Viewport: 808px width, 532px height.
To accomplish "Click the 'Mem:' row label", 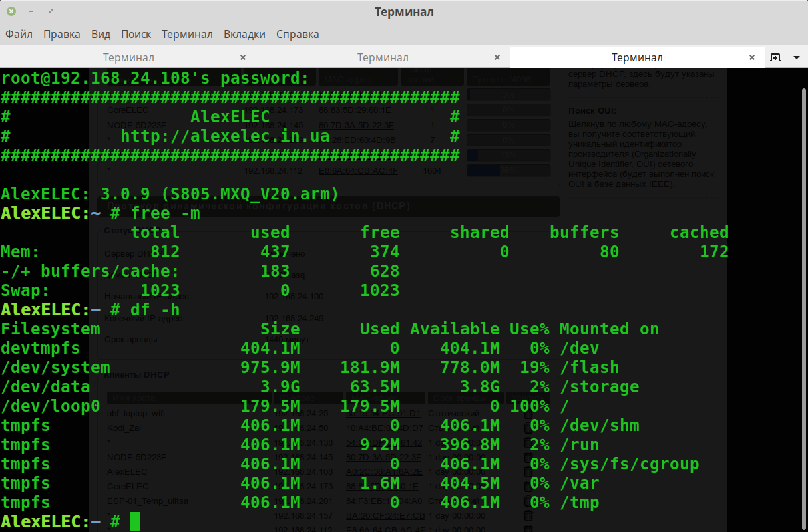I will pos(21,252).
